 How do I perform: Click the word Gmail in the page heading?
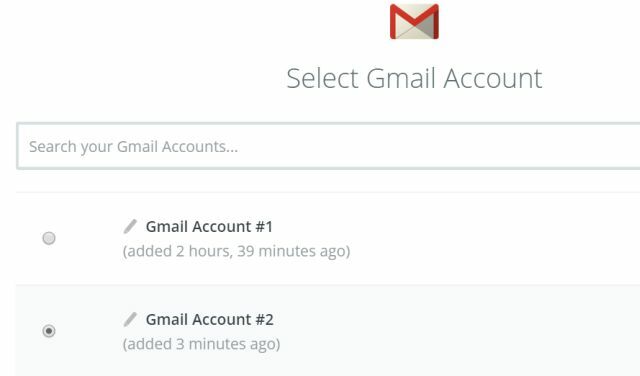[402, 78]
